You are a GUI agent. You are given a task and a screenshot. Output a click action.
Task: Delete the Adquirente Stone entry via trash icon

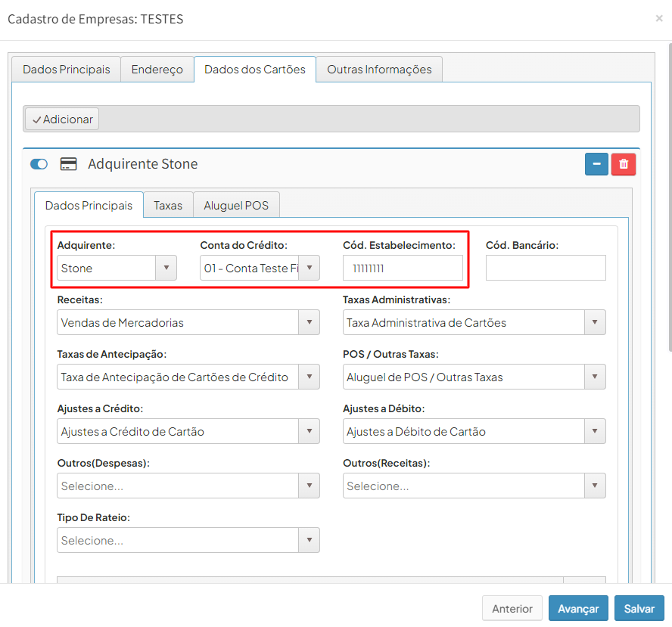pos(623,164)
